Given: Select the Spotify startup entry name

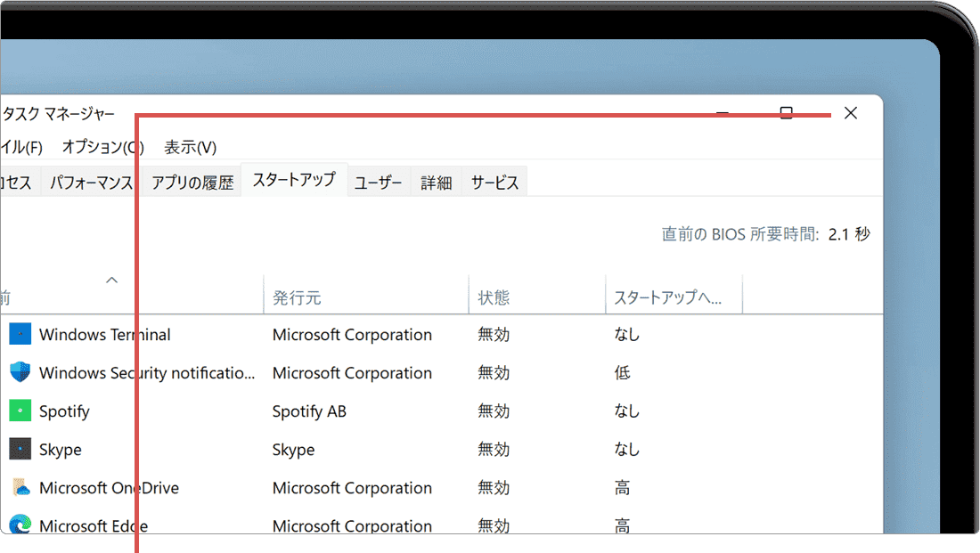Looking at the screenshot, I should click(64, 411).
